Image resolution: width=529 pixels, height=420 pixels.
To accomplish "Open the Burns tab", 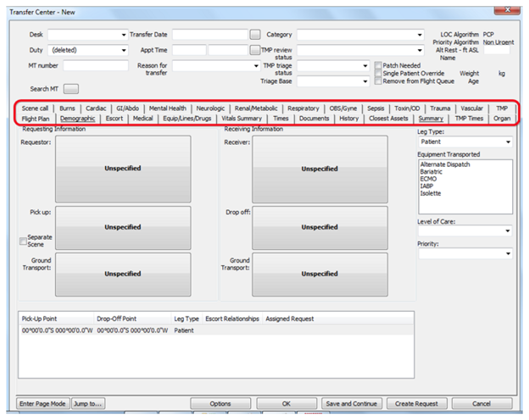I will coord(67,108).
